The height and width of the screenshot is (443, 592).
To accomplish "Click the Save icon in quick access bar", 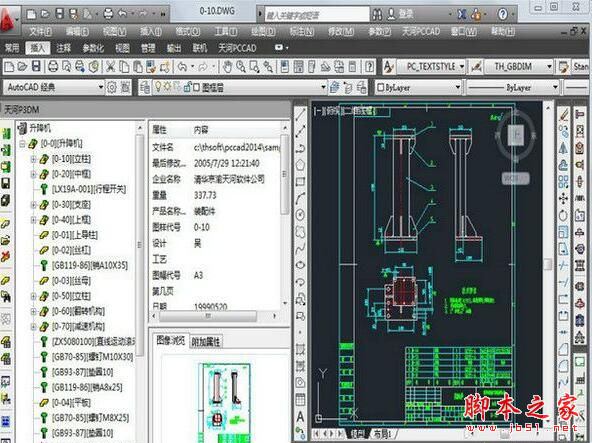I will [x=59, y=14].
